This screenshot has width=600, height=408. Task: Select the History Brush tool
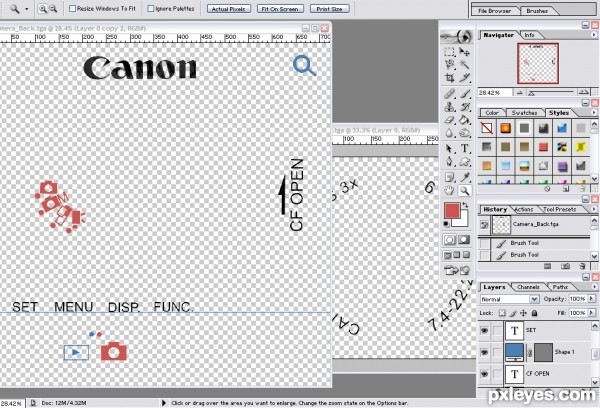tap(464, 107)
